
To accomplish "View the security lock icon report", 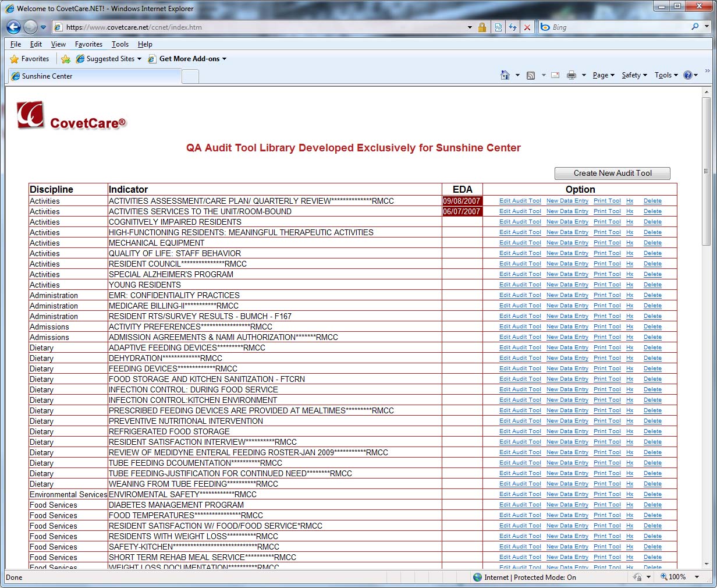I will (x=482, y=27).
